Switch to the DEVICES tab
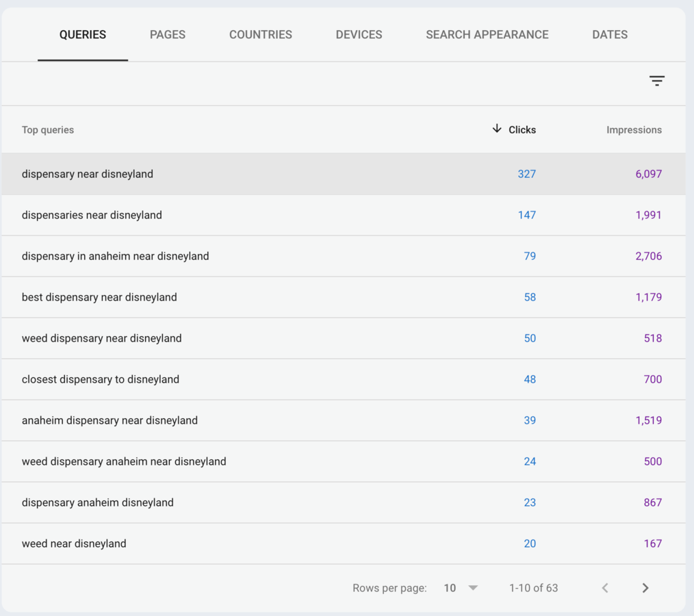Viewport: 694px width, 616px height. coord(359,34)
